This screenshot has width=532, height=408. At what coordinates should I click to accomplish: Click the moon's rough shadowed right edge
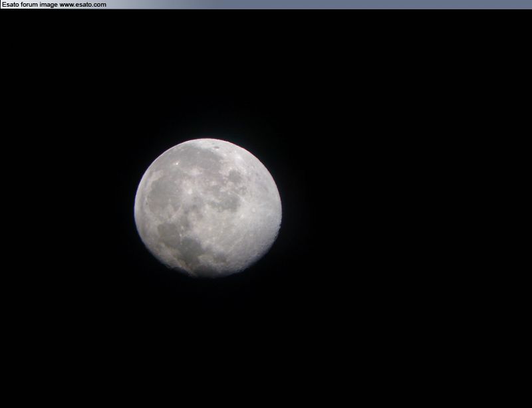coord(279,224)
